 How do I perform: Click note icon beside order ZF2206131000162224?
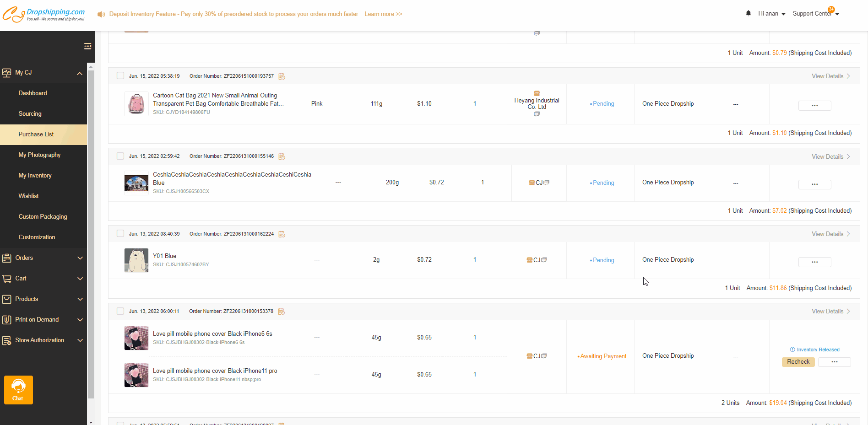[282, 234]
